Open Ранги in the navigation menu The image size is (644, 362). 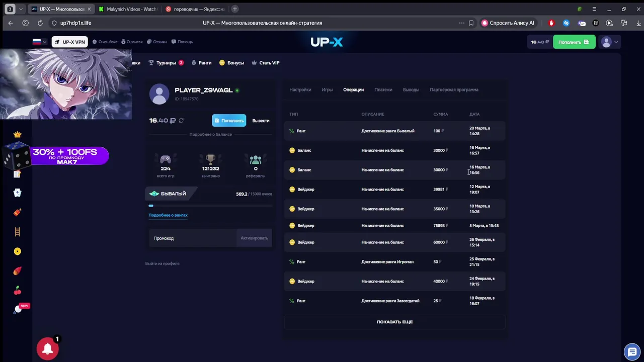(x=201, y=63)
